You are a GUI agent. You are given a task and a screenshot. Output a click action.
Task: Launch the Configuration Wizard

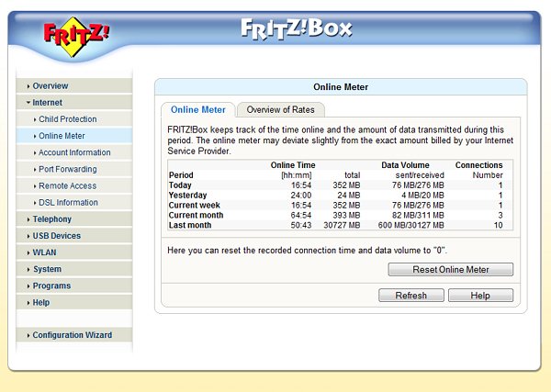click(72, 335)
